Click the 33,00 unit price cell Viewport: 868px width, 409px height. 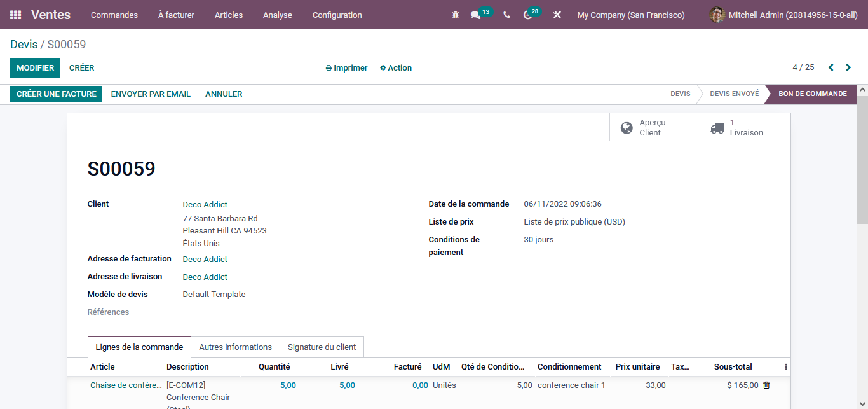(656, 385)
